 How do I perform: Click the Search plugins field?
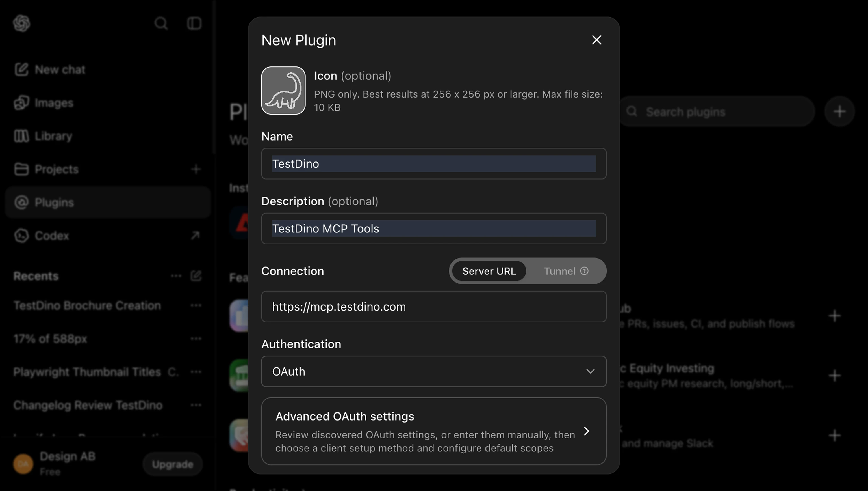pyautogui.click(x=717, y=112)
